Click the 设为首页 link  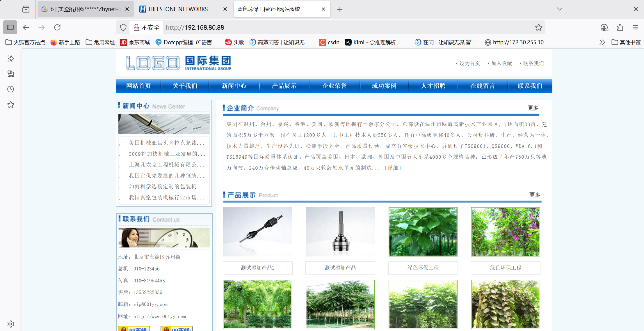[469, 63]
